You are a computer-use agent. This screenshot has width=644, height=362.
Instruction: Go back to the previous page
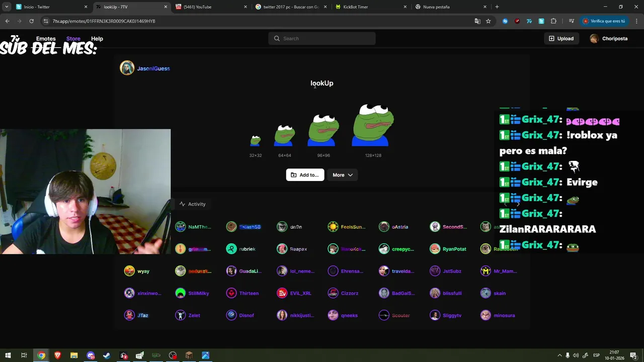(x=7, y=21)
